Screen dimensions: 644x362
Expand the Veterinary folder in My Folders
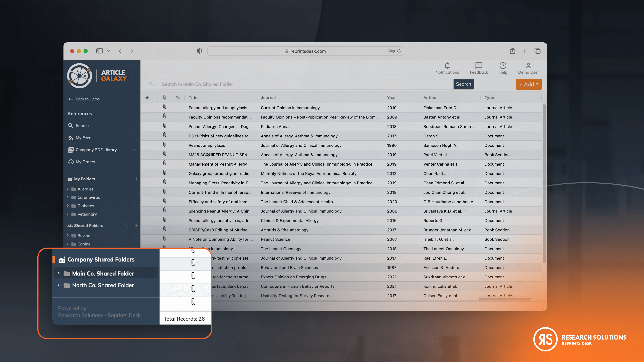[68, 214]
